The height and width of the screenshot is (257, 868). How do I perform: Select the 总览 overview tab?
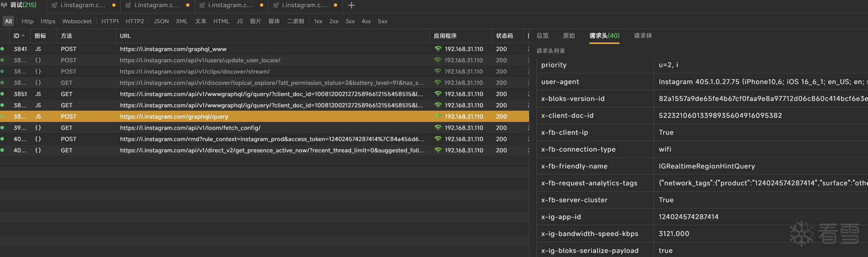click(x=542, y=36)
